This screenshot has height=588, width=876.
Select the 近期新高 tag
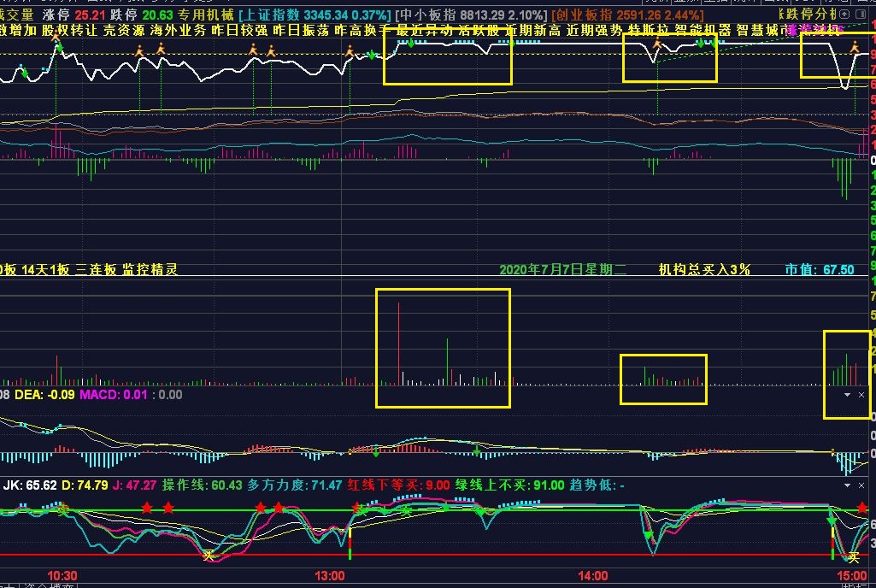click(533, 30)
